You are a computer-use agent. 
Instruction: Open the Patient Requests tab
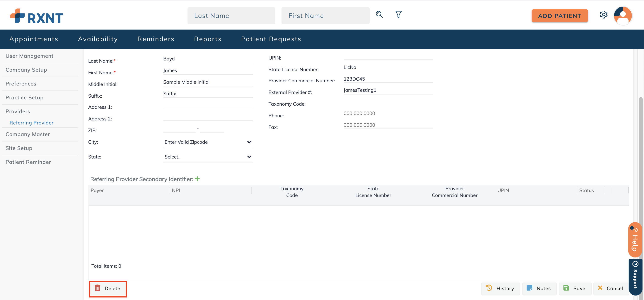tap(271, 39)
